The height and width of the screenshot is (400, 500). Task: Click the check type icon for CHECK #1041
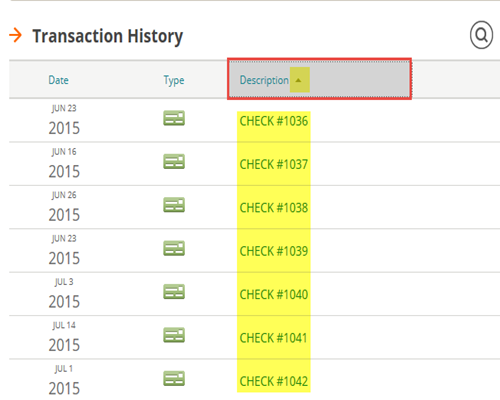[x=174, y=335]
